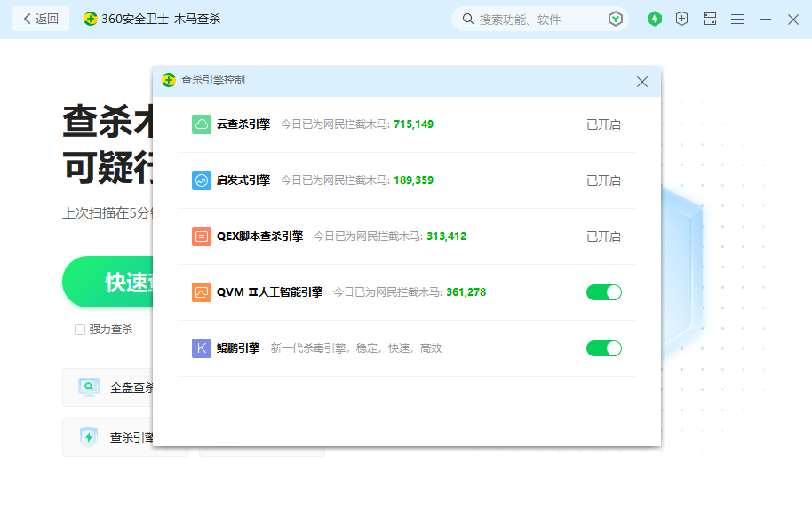Screen dimensions: 812x511
Task: Click the 360 logo in 查杀引擎控制 dialog header
Action: 169,80
